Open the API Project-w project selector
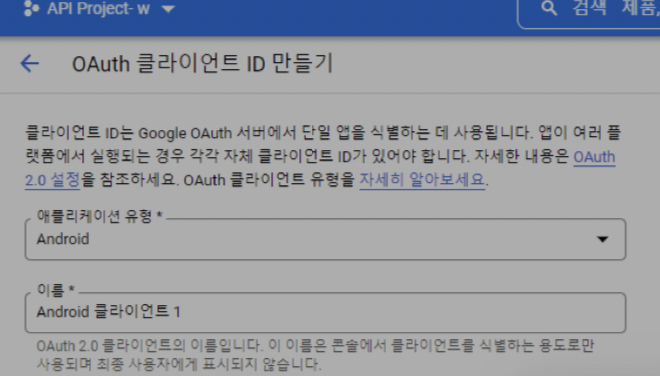Screen dimensions: 660x376 (99, 8)
